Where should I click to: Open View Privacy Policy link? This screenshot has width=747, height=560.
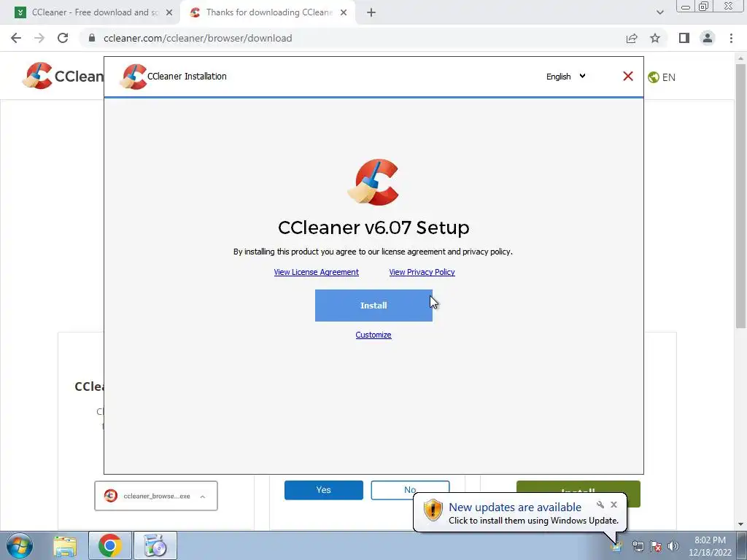click(422, 272)
